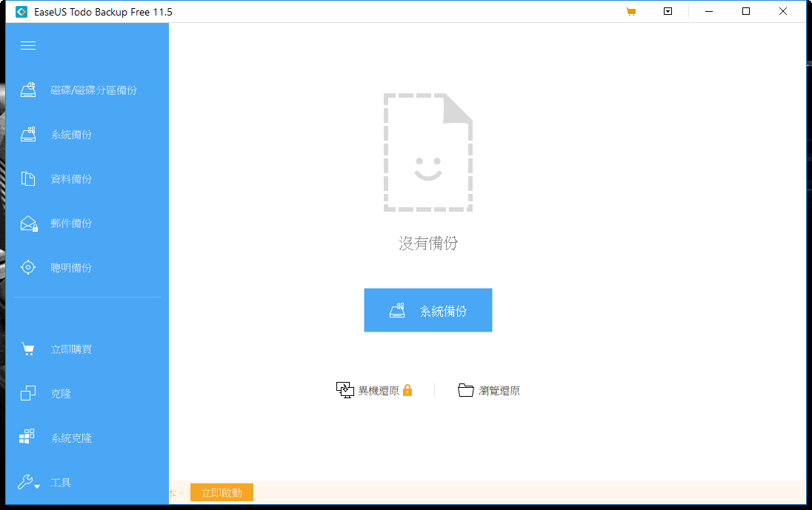Click the clone overlapping squares icon
This screenshot has height=510, width=812.
(28, 393)
